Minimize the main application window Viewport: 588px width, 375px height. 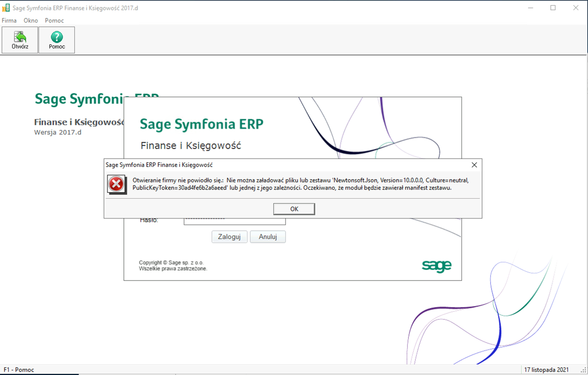point(530,8)
